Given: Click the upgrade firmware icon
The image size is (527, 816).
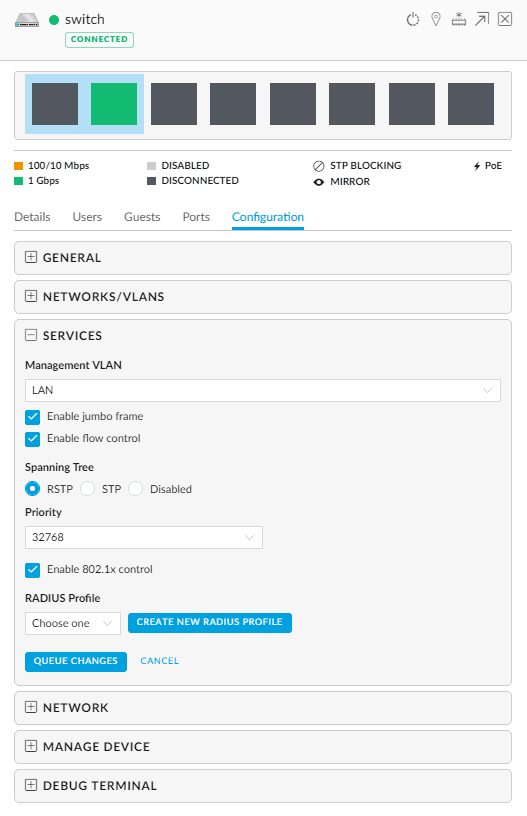Looking at the screenshot, I should click(459, 20).
